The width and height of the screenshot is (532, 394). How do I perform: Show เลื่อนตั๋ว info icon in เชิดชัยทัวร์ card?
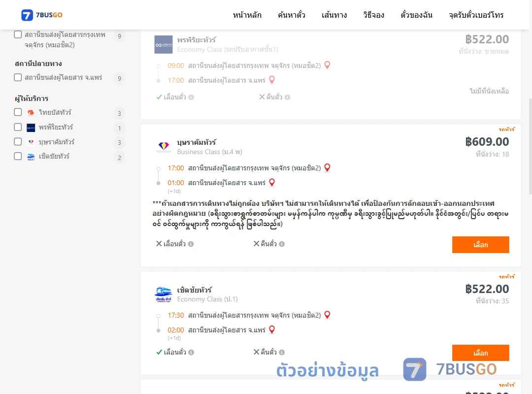[x=191, y=352]
